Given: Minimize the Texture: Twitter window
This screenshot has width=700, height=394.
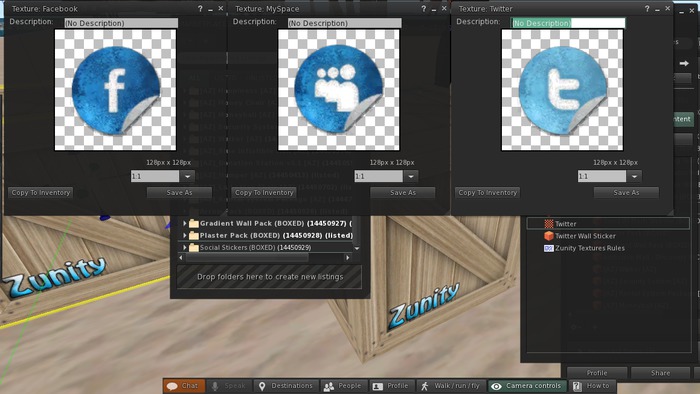Looking at the screenshot, I should pos(657,9).
